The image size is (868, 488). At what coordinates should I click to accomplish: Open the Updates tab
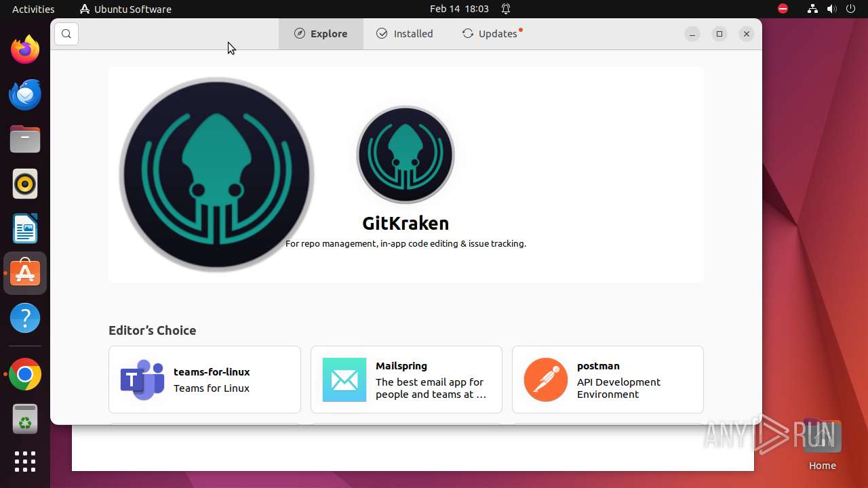point(492,34)
